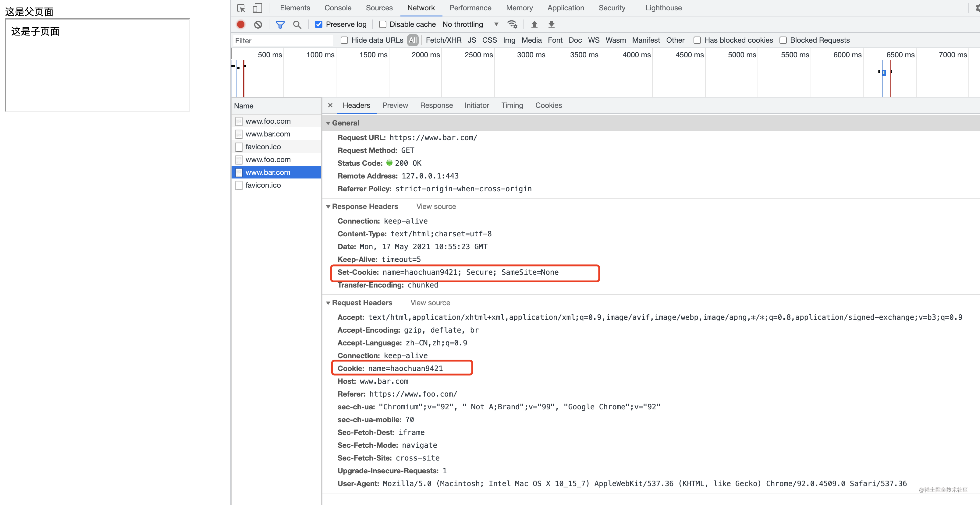Click file icon of last favicon.ico row
This screenshot has width=980, height=505.
239,185
